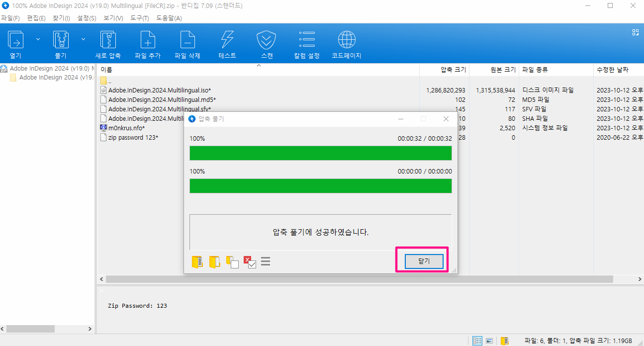Image resolution: width=644 pixels, height=346 pixels.
Task: Click right scroll arrow of file list
Action: pos(640,279)
